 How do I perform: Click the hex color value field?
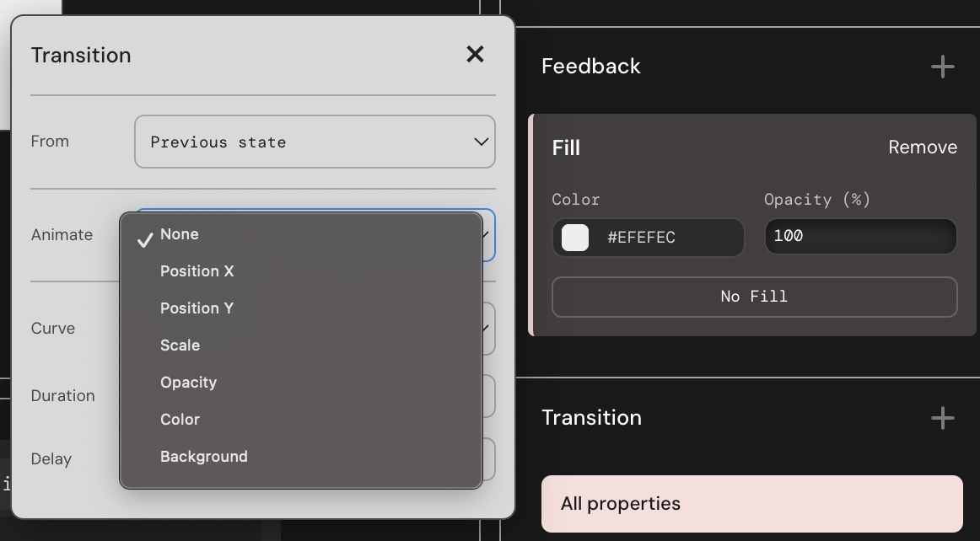(x=666, y=238)
